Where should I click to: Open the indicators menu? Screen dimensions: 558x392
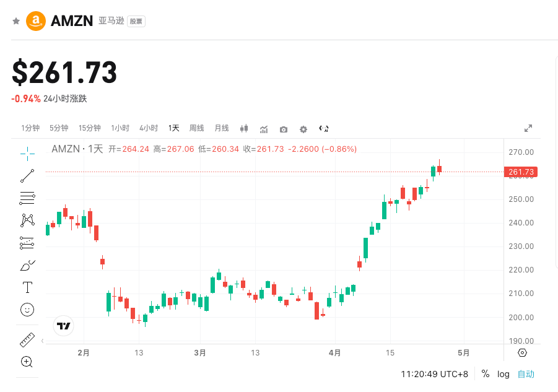(x=264, y=129)
